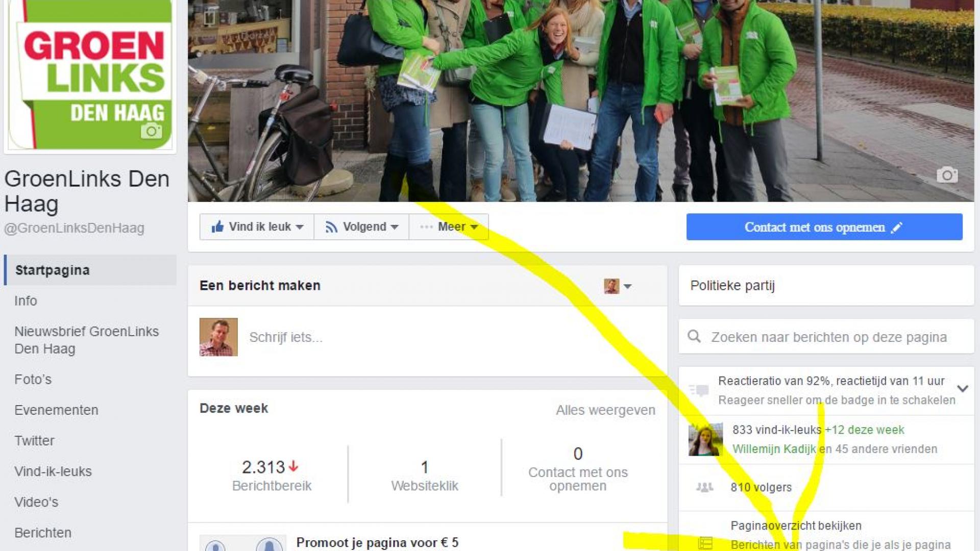Click the response rate chat icon
Viewport: 980px width, 551px height.
(x=699, y=390)
